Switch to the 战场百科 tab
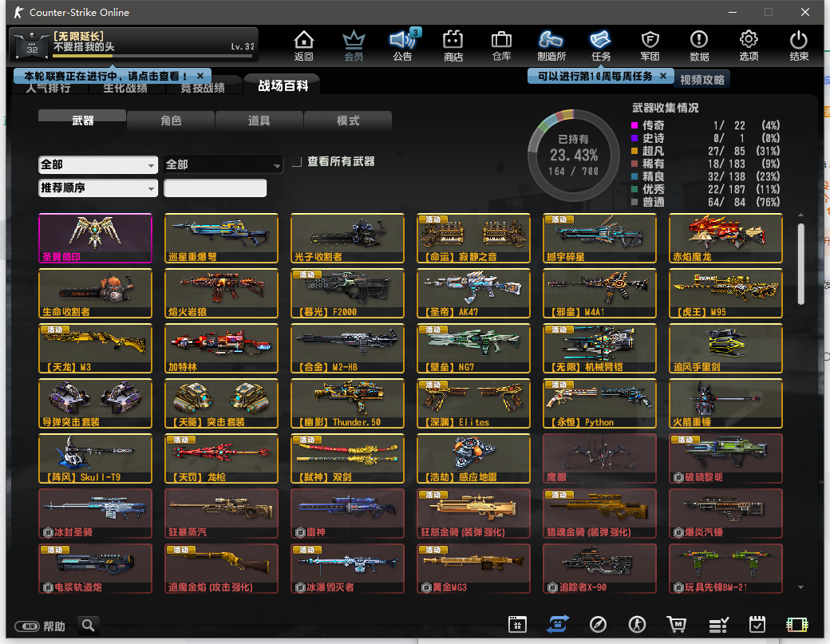Screen dimensions: 830x644 [x=283, y=85]
